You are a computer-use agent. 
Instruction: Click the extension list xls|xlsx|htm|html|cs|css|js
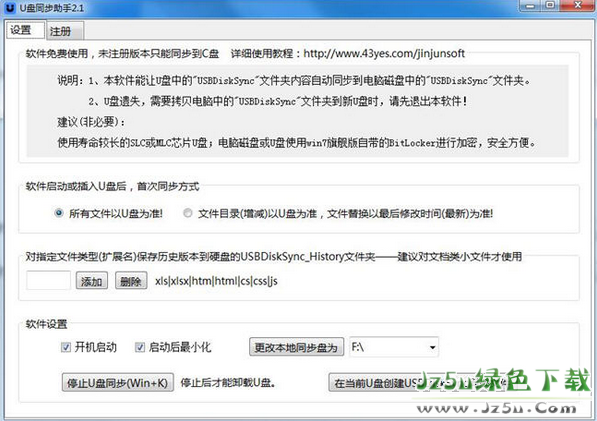pos(216,281)
